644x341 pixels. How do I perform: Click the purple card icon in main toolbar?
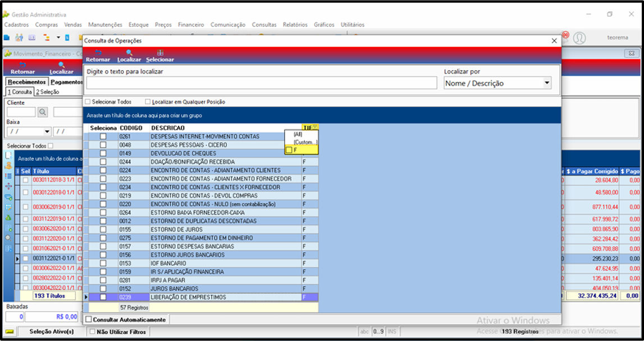click(x=32, y=38)
